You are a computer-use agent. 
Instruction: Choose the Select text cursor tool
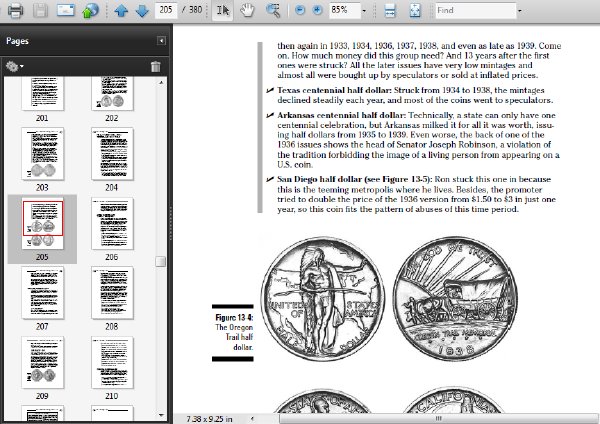pyautogui.click(x=223, y=10)
